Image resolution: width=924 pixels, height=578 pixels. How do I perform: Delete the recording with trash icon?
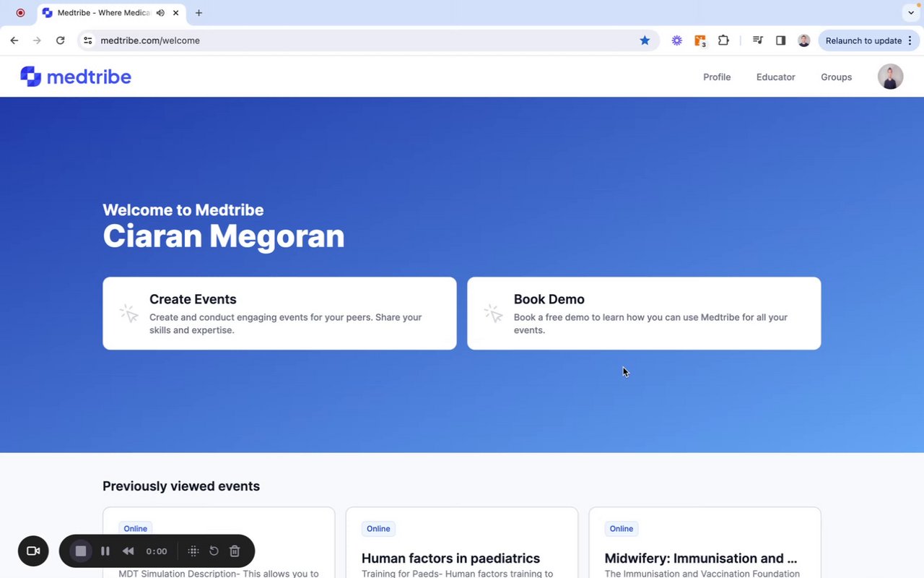235,551
